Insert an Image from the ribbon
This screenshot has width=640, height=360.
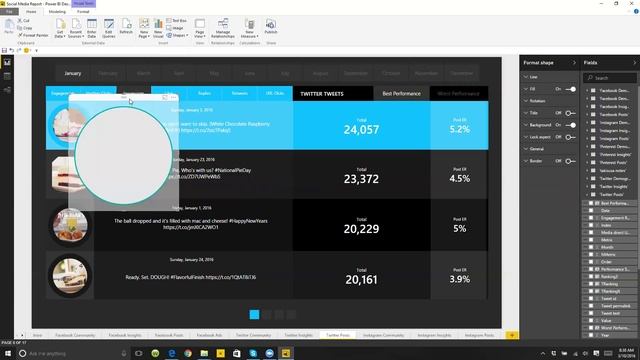(x=175, y=28)
